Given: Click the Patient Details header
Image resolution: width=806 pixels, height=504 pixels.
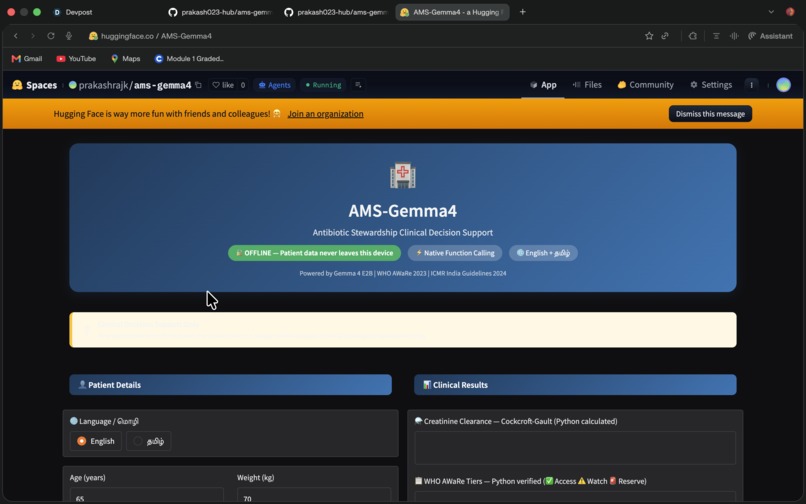Looking at the screenshot, I should [230, 385].
